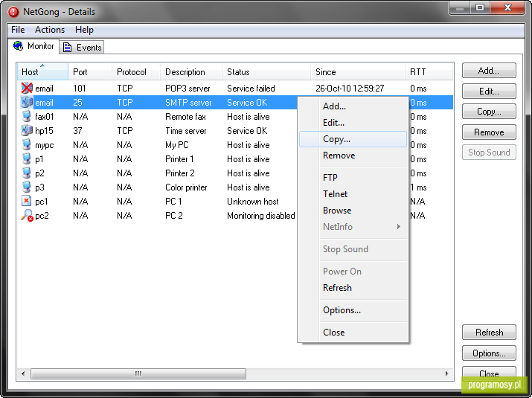Expand the NetInfo submenu arrow
The image size is (532, 398).
(399, 226)
